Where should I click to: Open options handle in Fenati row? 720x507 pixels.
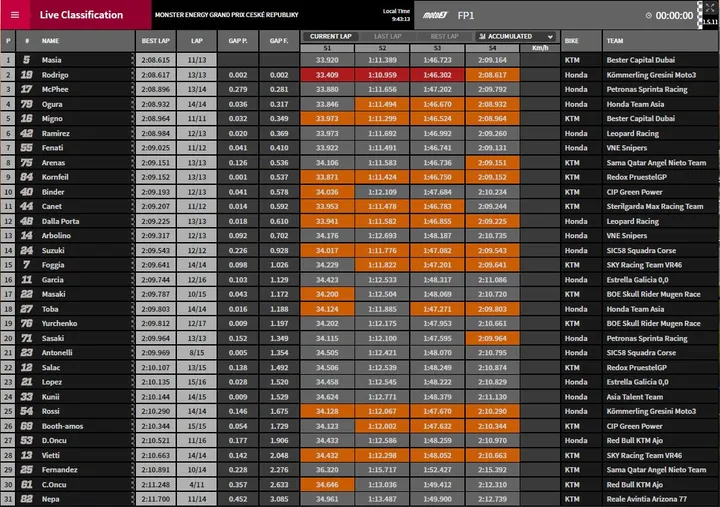[x=133, y=148]
